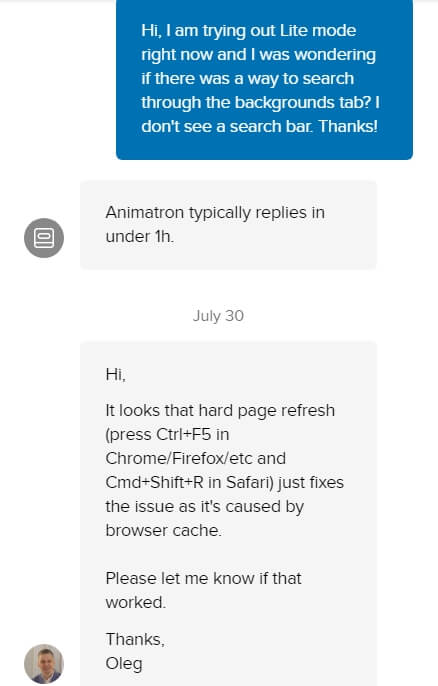Click the July 30 date separator
The image size is (438, 686).
point(218,315)
